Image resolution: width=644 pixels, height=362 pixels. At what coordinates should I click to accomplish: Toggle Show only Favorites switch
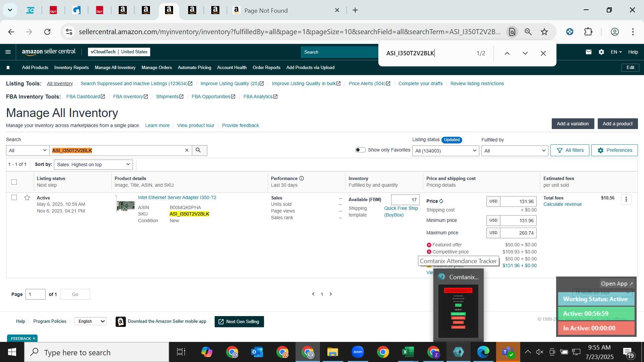361,150
